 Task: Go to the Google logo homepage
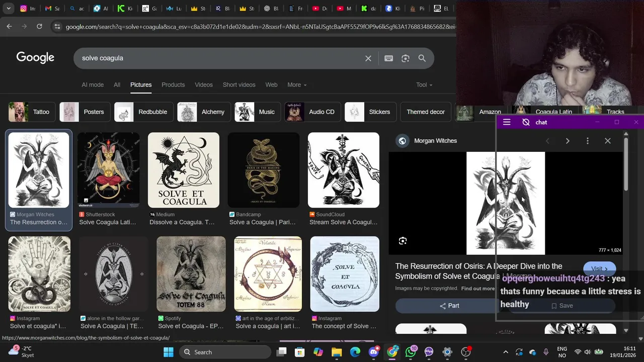pos(35,58)
